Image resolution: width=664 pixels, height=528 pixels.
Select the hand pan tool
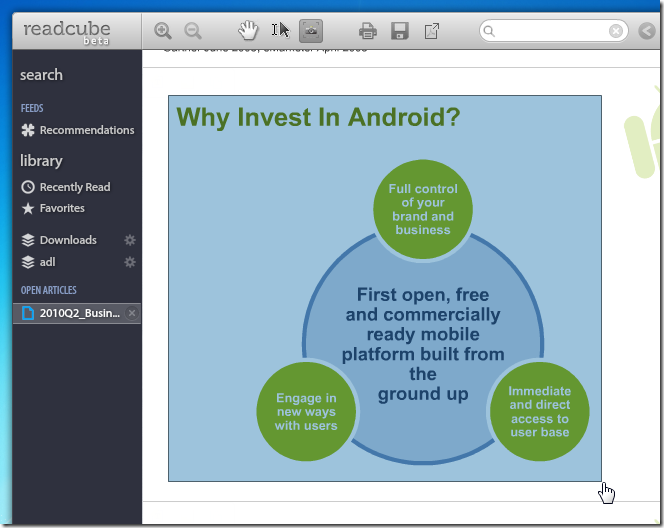click(248, 31)
